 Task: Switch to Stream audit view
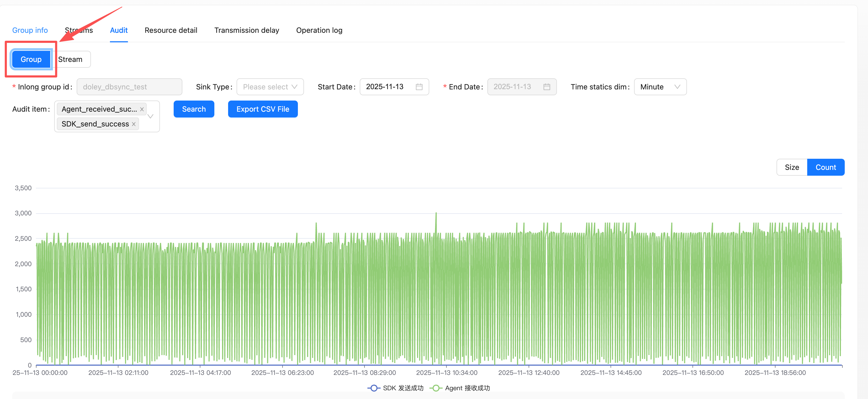[70, 59]
